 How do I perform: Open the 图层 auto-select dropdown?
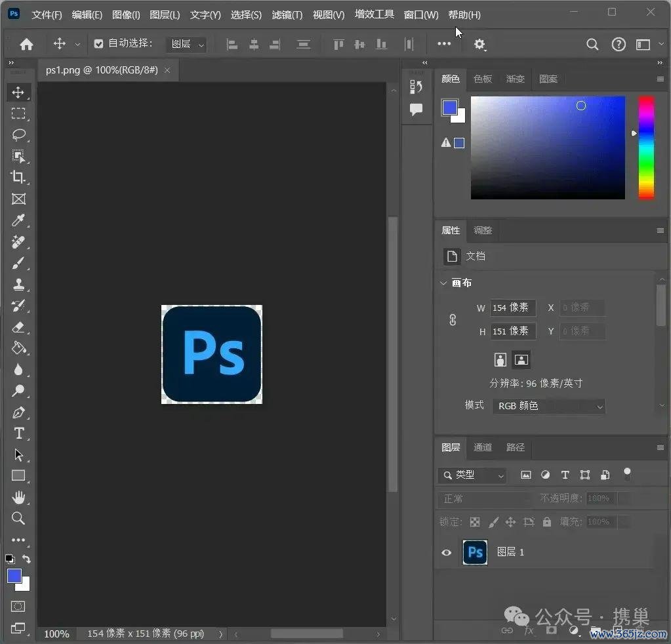186,44
